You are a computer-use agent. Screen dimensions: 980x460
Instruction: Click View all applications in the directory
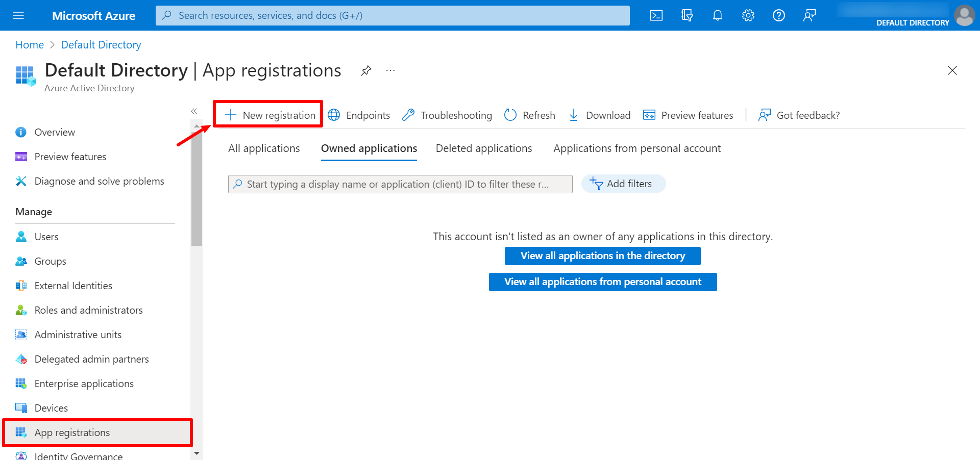point(603,256)
